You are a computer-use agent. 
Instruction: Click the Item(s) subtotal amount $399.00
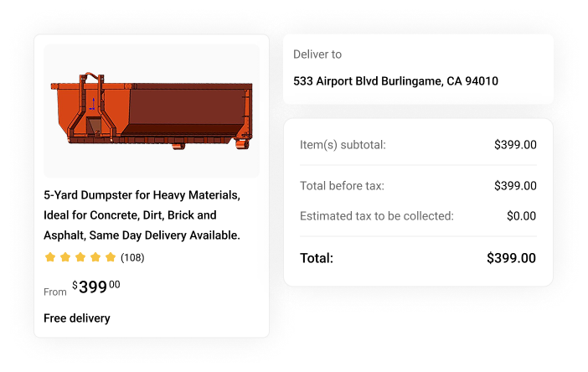tap(515, 145)
